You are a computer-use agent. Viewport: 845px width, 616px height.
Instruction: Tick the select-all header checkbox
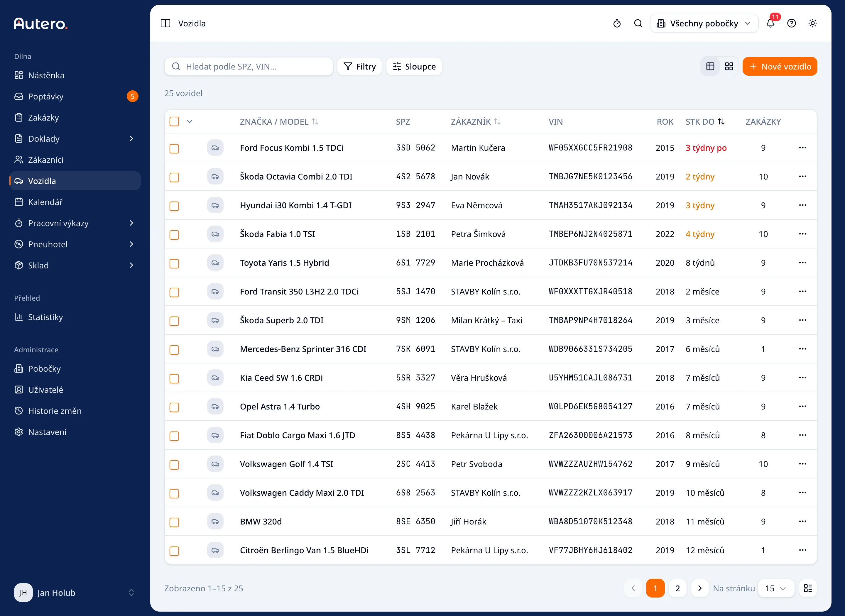[x=174, y=121]
